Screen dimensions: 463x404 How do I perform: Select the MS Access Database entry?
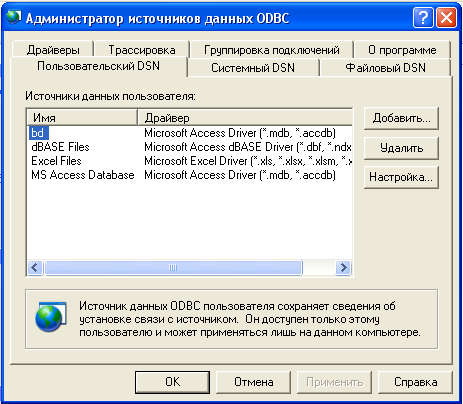click(x=83, y=175)
